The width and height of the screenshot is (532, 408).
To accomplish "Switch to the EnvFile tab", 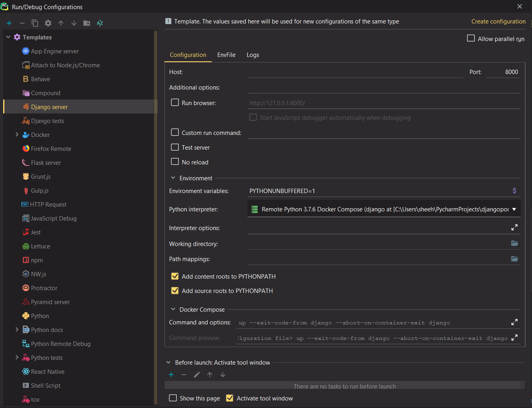I will (x=226, y=55).
